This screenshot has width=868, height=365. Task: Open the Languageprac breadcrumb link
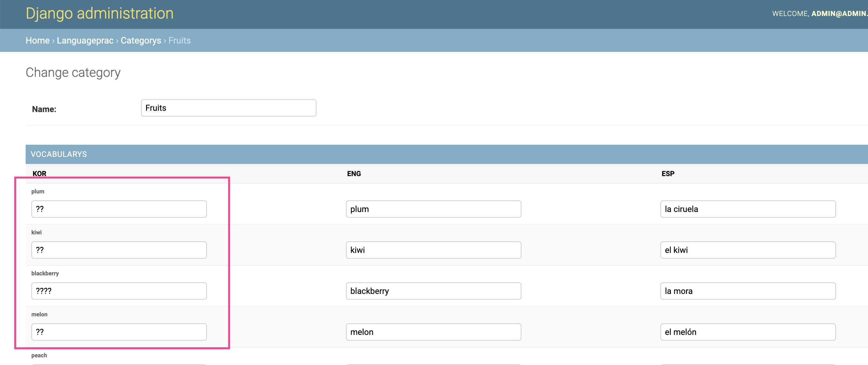(x=85, y=40)
